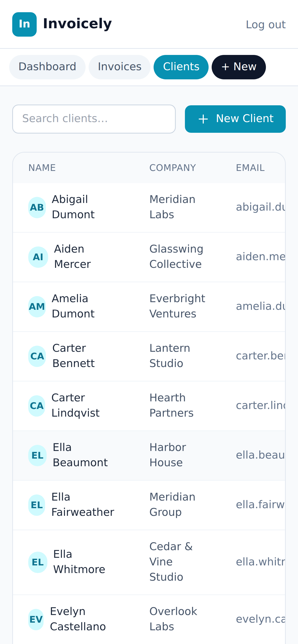Open the Dashboard tab
This screenshot has height=644, width=298.
47,67
